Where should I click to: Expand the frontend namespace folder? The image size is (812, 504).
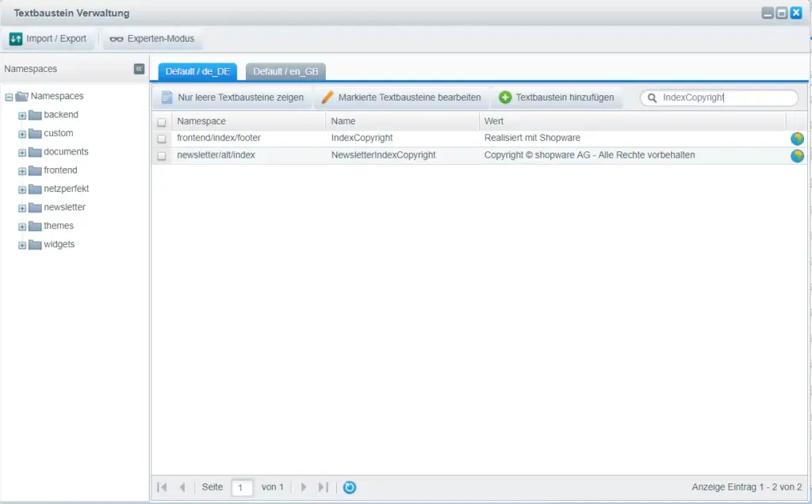22,170
